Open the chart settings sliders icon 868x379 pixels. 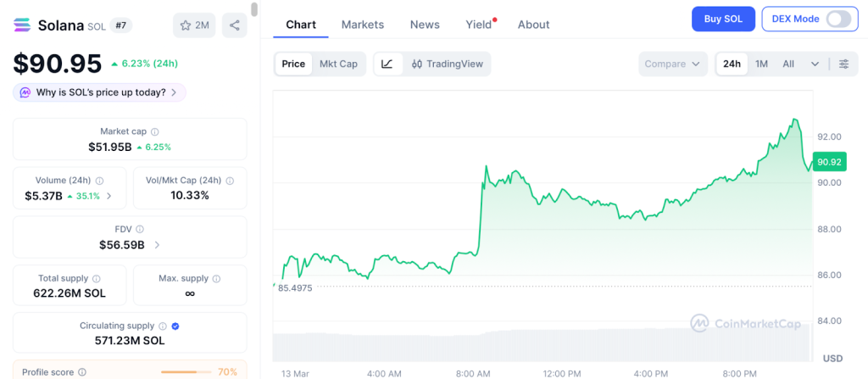tap(843, 64)
